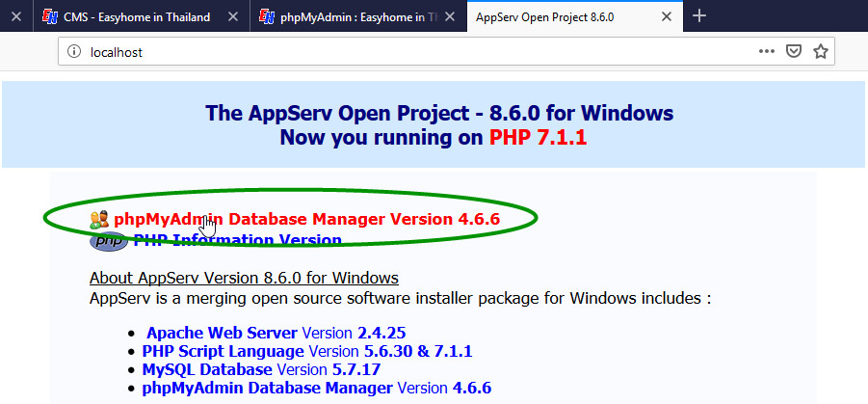
Task: Close the CMS - Easyhome in Thailand tab
Action: pyautogui.click(x=233, y=16)
